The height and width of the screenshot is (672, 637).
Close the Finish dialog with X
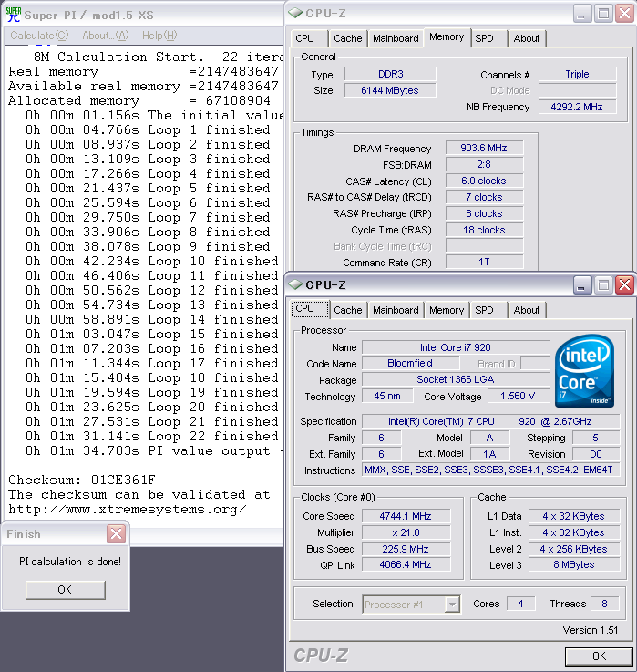[116, 534]
